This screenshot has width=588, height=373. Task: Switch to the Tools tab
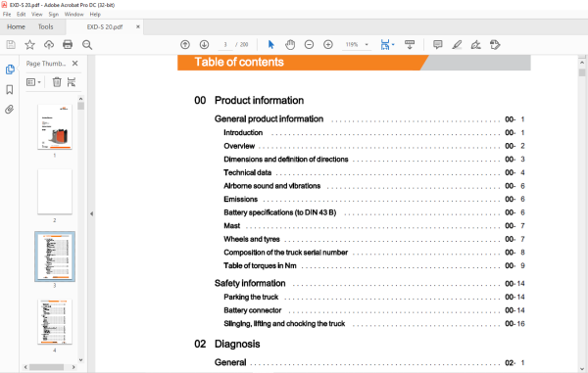point(45,27)
